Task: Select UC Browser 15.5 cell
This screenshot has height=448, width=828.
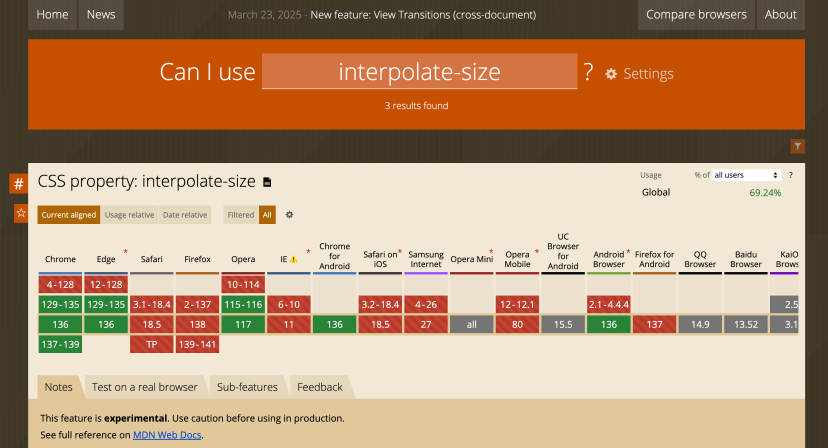Action: (x=563, y=324)
